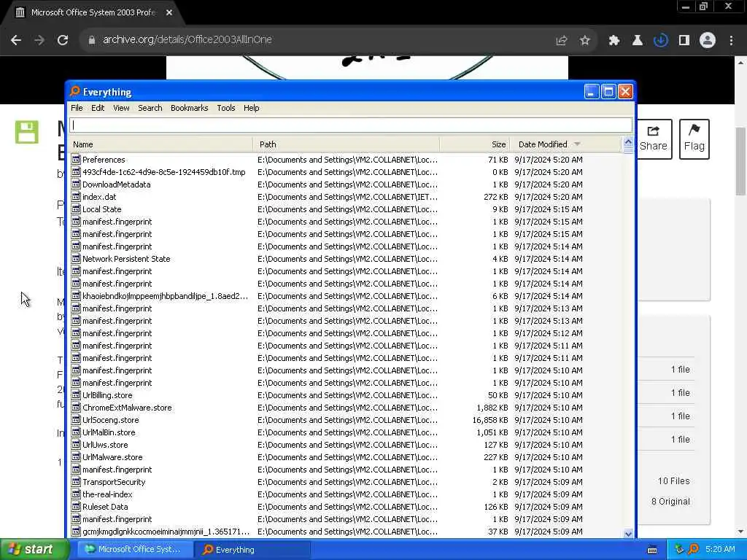Click Chrome's forward arrow

(x=39, y=40)
